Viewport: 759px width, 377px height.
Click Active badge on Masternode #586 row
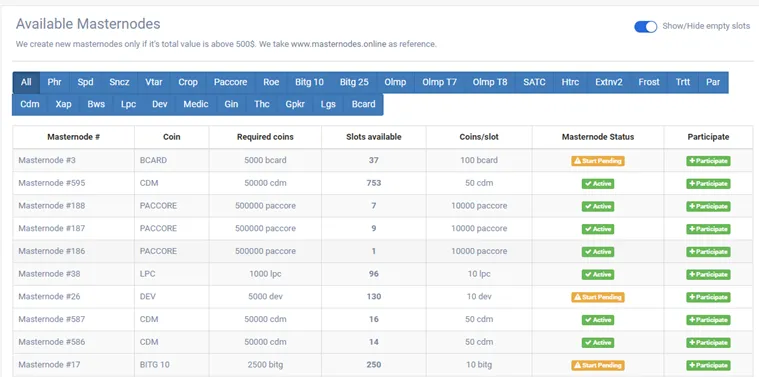(598, 343)
